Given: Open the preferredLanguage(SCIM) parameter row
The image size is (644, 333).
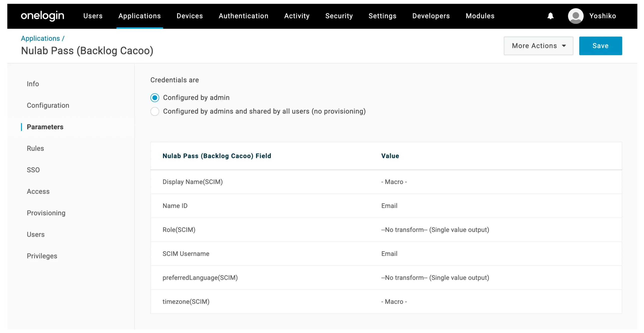Looking at the screenshot, I should point(386,278).
